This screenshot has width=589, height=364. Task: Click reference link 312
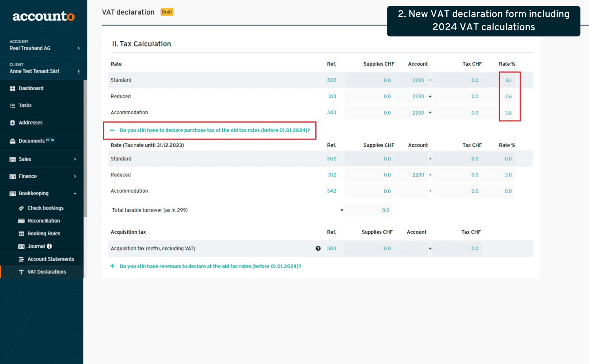point(332,175)
